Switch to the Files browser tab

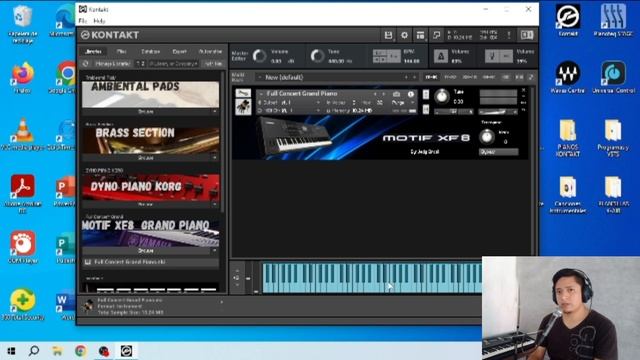click(x=122, y=51)
